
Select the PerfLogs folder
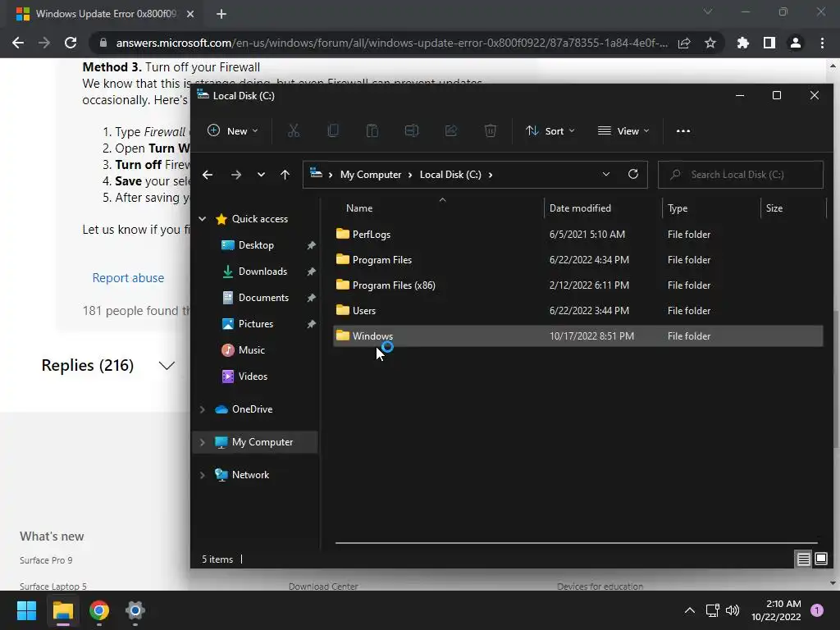click(x=577, y=234)
